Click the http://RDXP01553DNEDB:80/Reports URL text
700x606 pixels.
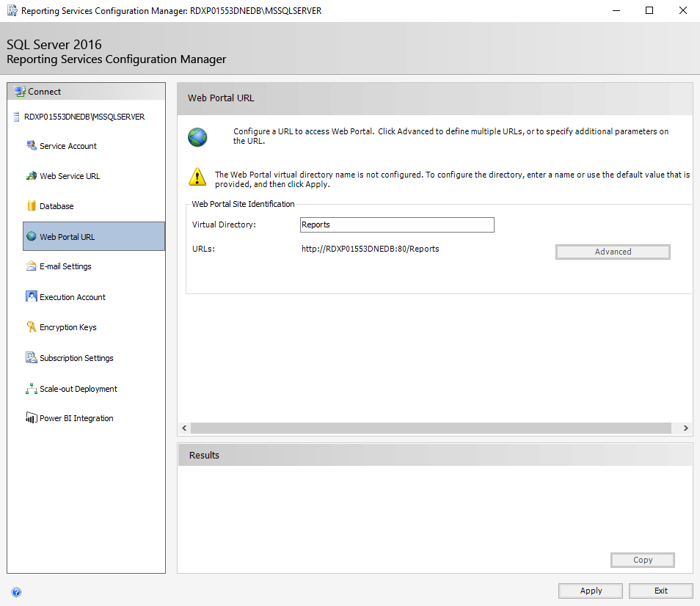tap(370, 249)
